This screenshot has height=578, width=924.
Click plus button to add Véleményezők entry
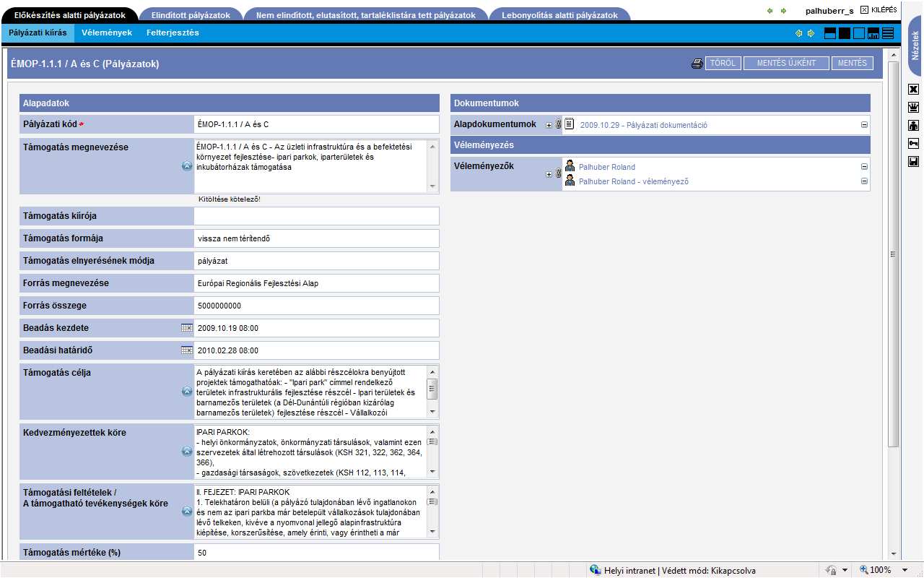[549, 174]
